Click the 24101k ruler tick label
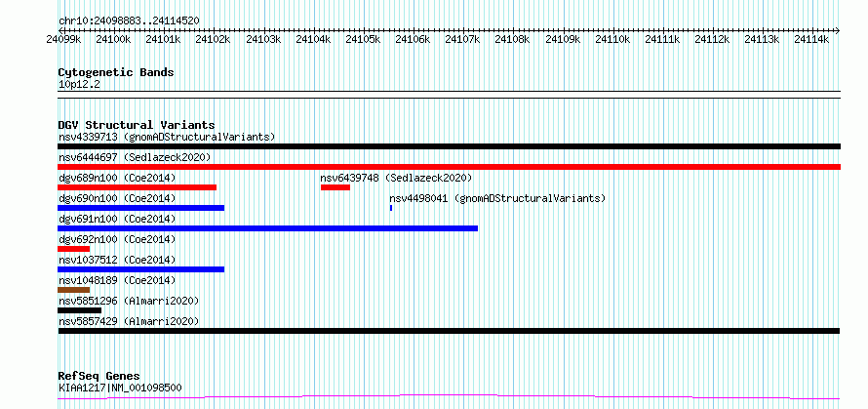The image size is (868, 409). click(x=163, y=39)
